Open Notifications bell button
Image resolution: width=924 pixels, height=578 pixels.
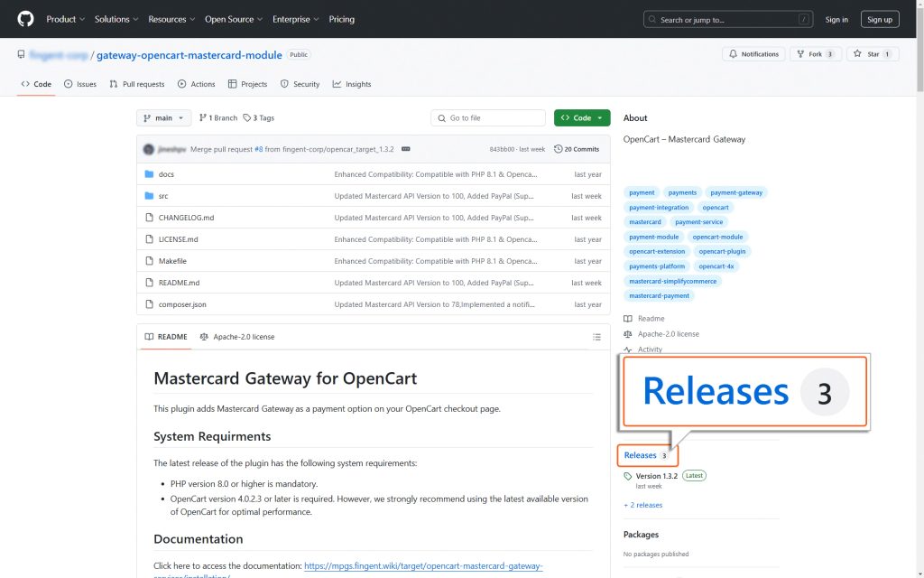(753, 53)
